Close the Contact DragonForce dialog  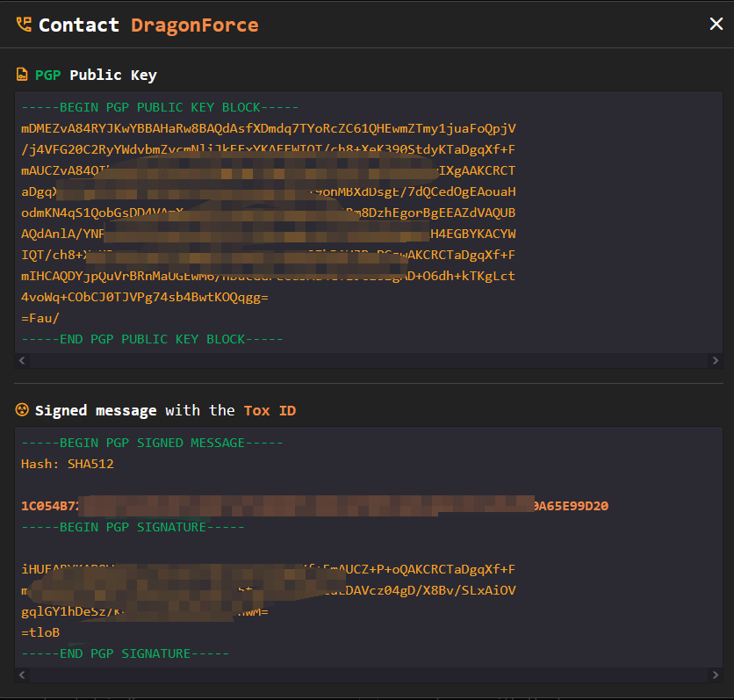pyautogui.click(x=716, y=24)
